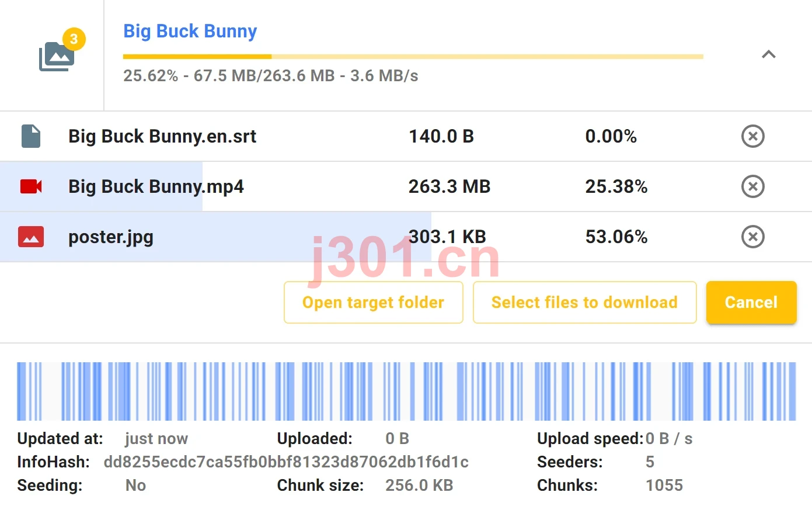Click the red video camera file icon
The image size is (812, 513).
pyautogui.click(x=31, y=186)
